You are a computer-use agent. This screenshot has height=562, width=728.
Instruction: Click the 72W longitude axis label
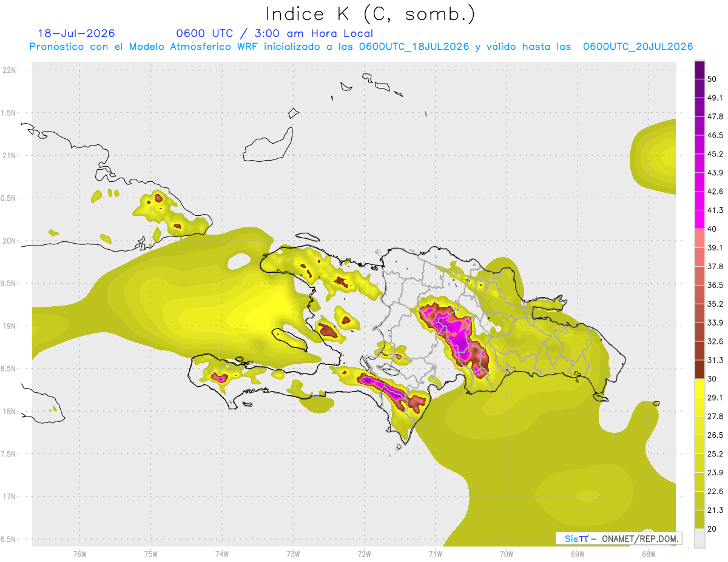point(364,554)
